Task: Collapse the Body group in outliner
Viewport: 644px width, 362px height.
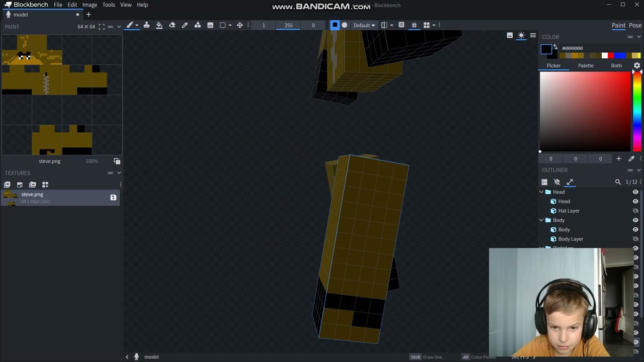Action: point(541,220)
